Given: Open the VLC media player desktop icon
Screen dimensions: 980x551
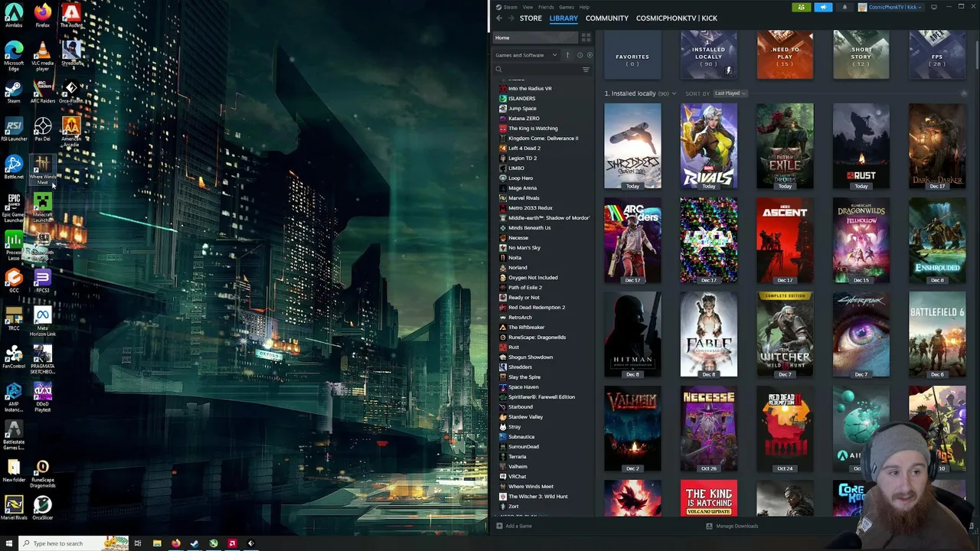Looking at the screenshot, I should click(43, 55).
